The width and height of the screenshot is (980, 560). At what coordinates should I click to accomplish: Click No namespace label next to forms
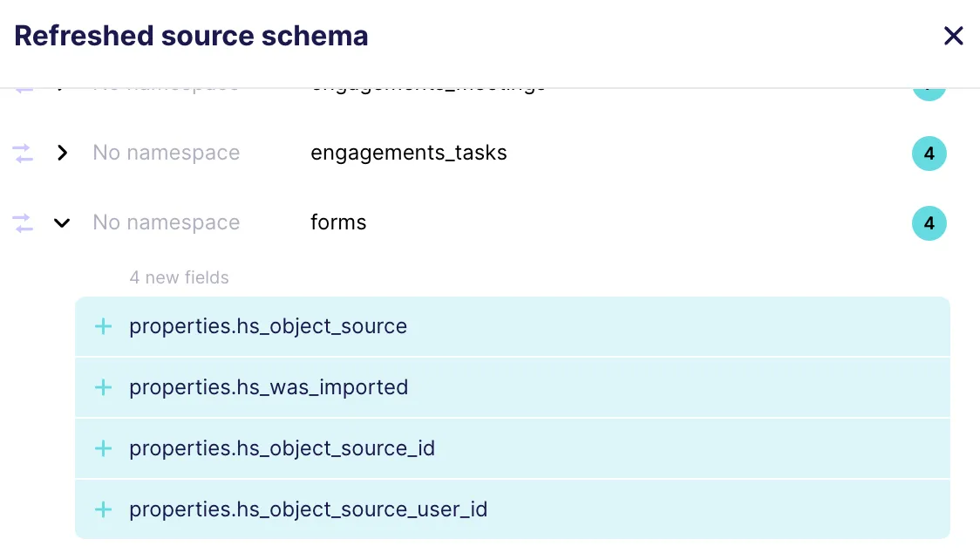(166, 222)
